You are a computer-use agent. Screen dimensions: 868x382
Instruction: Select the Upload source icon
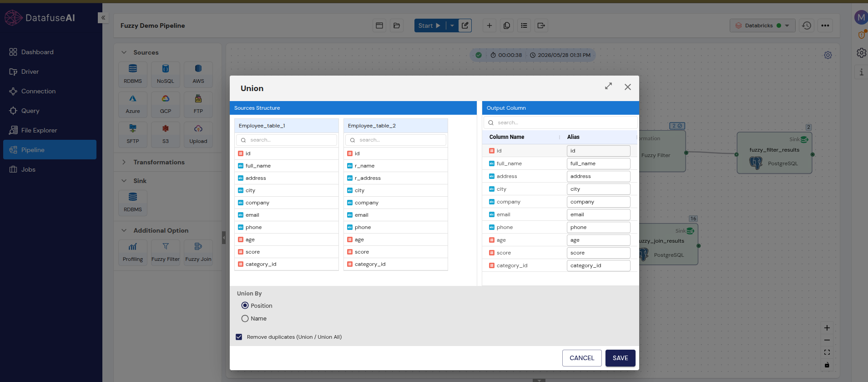(198, 134)
